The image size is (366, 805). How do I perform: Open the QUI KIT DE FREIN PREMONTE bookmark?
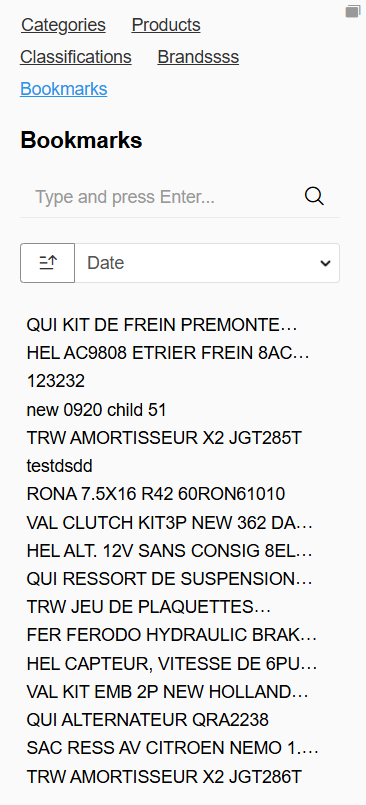point(162,325)
